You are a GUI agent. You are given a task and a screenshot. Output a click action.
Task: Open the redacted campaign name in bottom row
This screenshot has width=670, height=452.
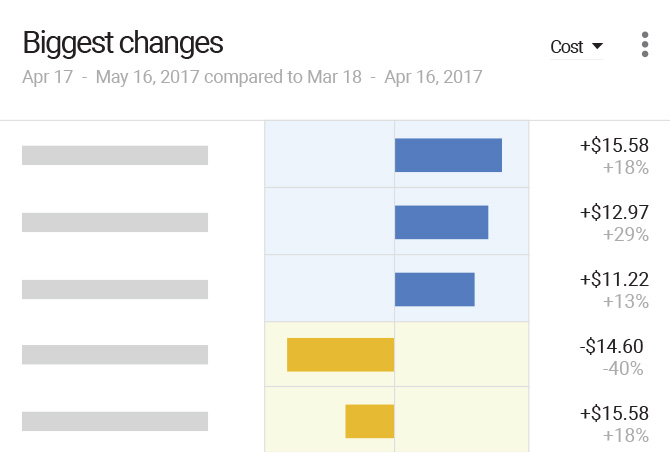click(x=115, y=421)
